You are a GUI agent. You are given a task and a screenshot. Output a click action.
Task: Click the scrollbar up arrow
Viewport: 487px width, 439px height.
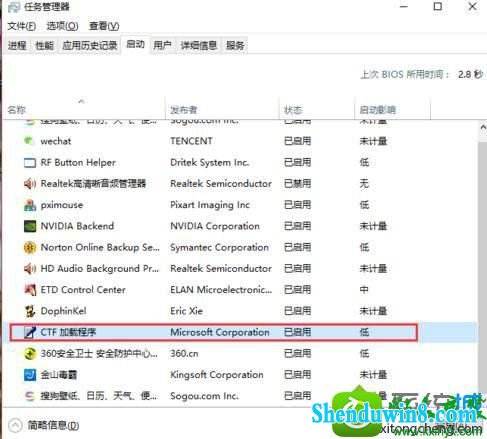[483, 127]
